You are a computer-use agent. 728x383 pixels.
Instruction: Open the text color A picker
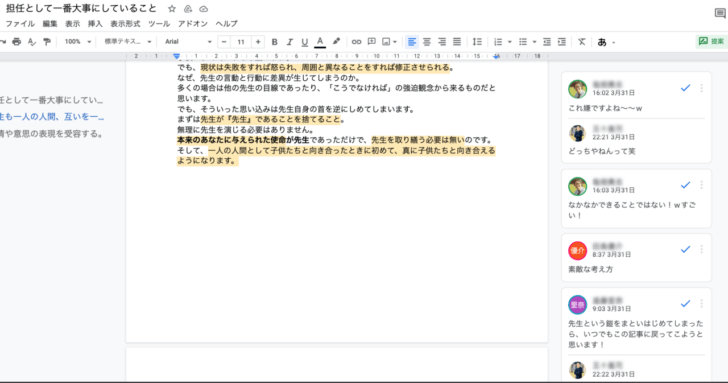click(320, 42)
